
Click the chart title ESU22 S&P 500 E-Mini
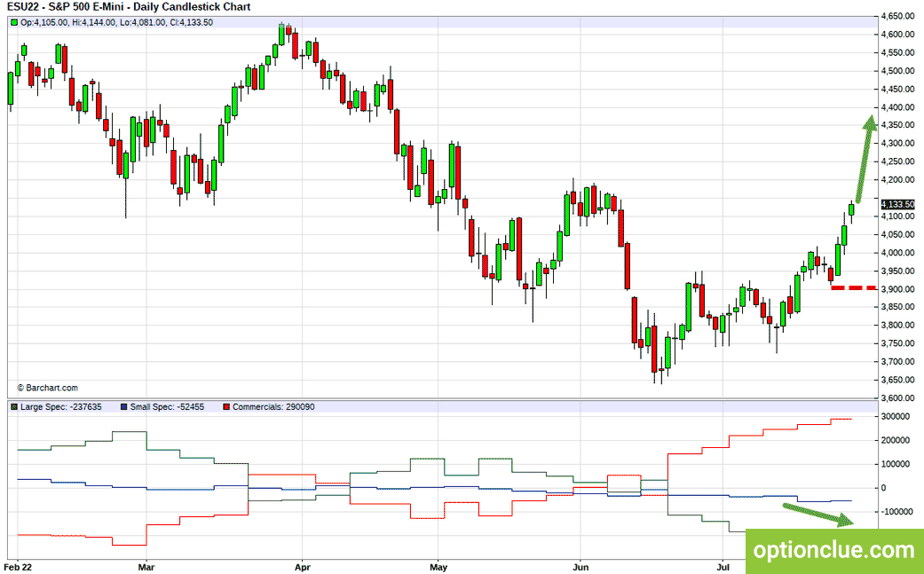tap(129, 7)
